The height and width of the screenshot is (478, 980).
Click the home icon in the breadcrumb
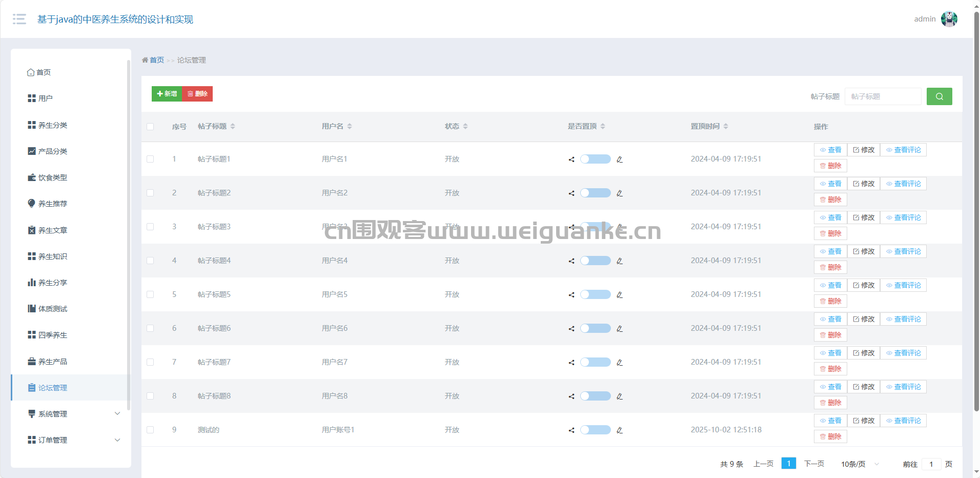[145, 60]
